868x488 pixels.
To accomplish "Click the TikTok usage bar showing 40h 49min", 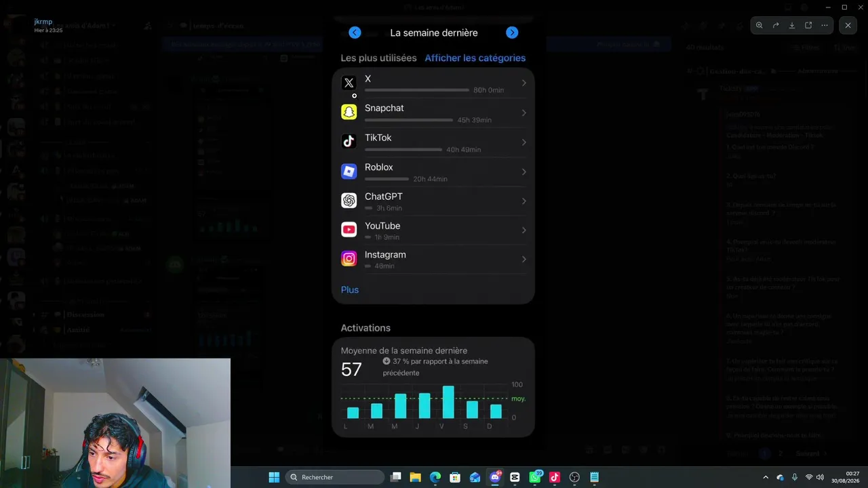I will click(403, 150).
